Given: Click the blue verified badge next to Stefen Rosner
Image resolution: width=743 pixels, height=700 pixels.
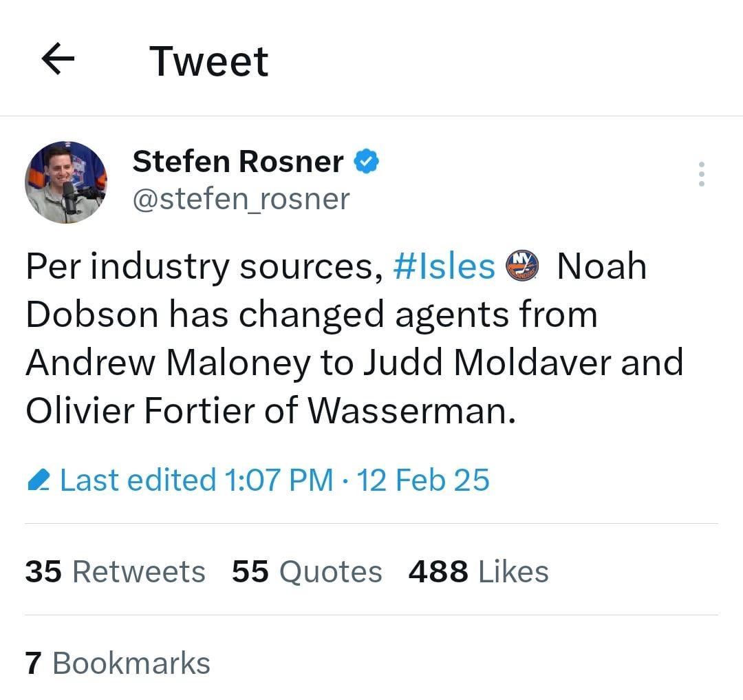Looking at the screenshot, I should click(367, 160).
